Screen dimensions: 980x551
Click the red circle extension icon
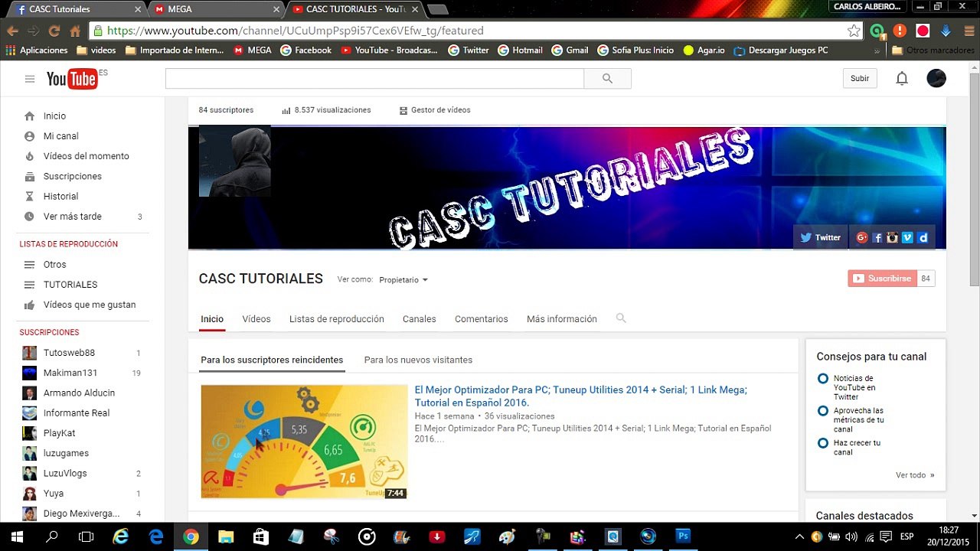(x=923, y=31)
